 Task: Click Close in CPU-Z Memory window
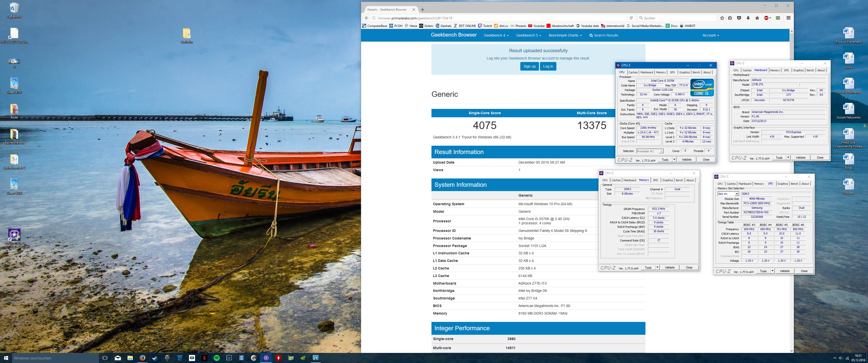click(x=689, y=267)
